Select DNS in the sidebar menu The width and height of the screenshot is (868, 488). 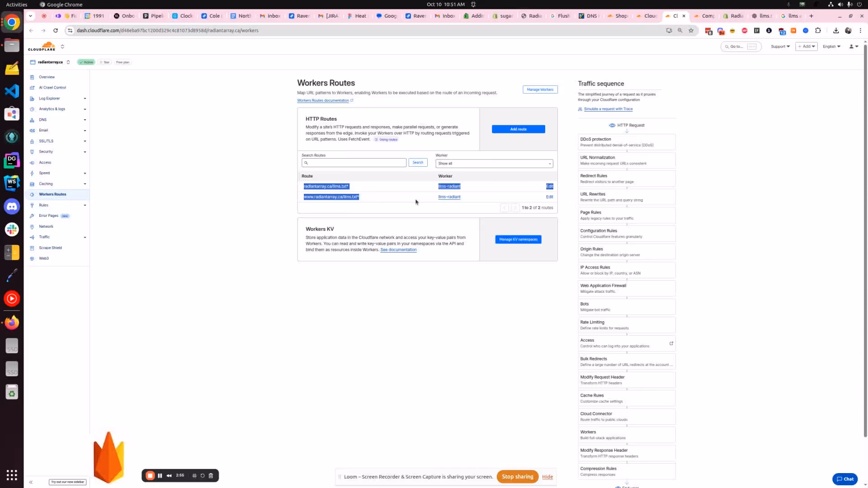pyautogui.click(x=43, y=120)
